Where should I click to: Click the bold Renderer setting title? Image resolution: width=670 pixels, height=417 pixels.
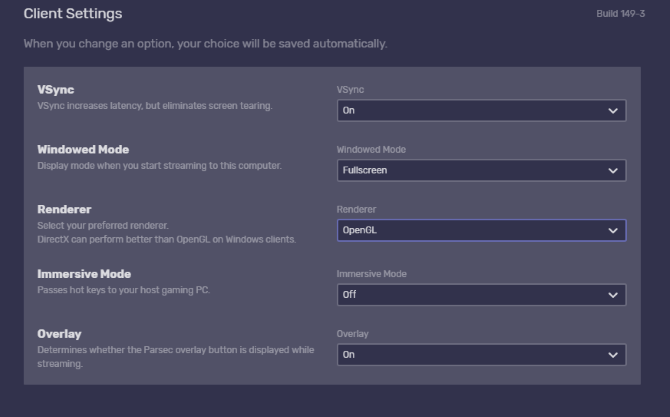64,210
